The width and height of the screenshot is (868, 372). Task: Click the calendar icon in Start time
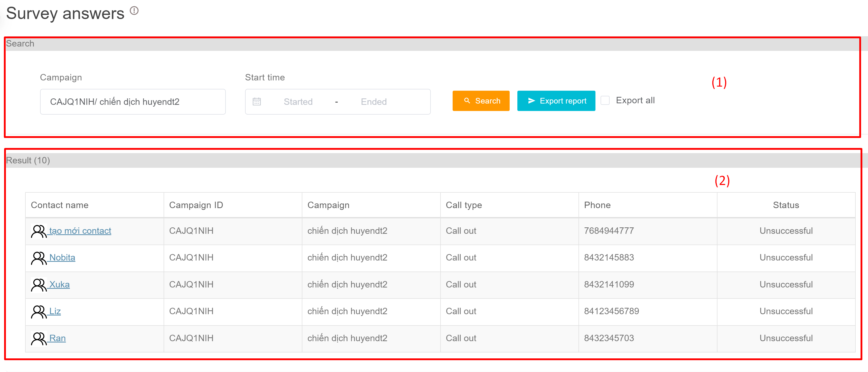[257, 101]
